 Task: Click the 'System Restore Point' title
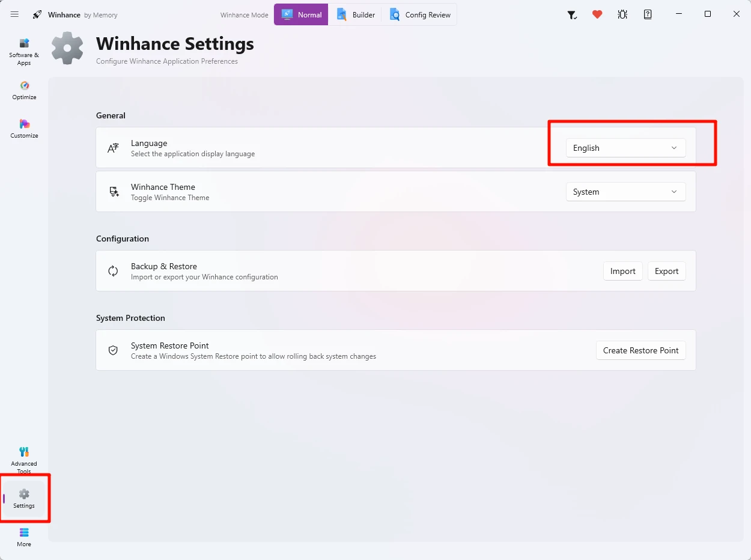[x=170, y=345]
